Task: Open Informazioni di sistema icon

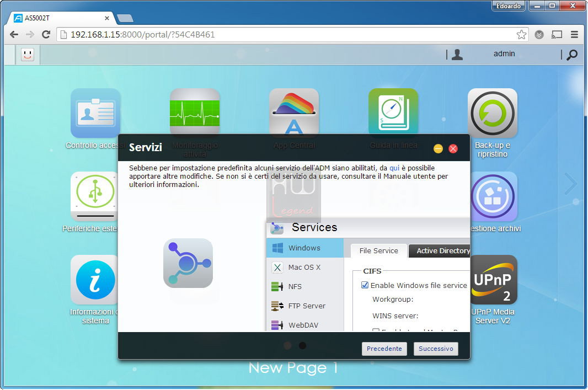Action: pos(94,280)
